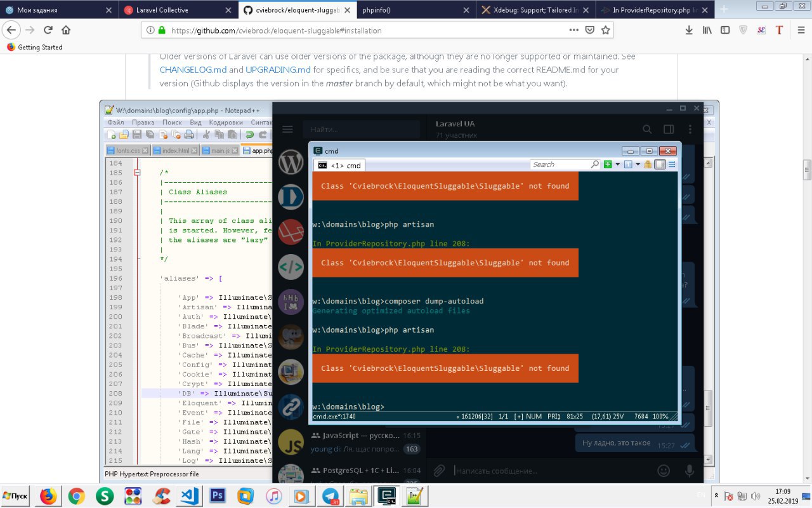812x508 pixels.
Task: Click the Save icon in Notepad++ toolbar
Action: click(136, 135)
